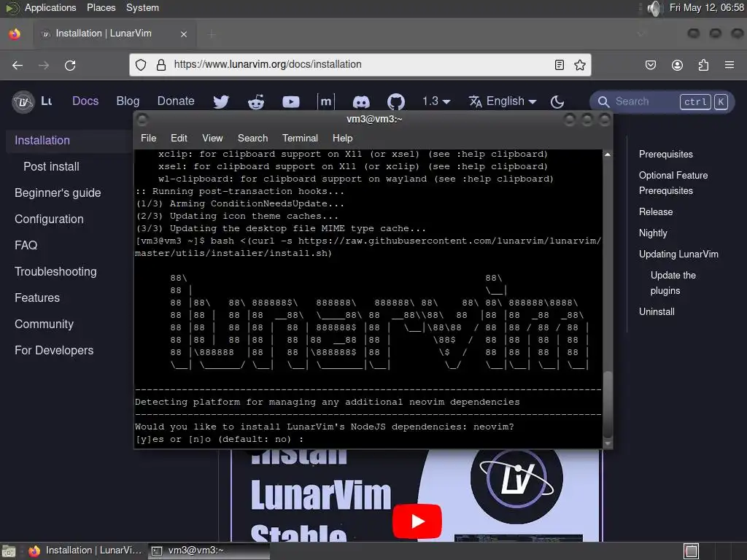
Task: Click the Matrix [m] icon
Action: point(326,101)
